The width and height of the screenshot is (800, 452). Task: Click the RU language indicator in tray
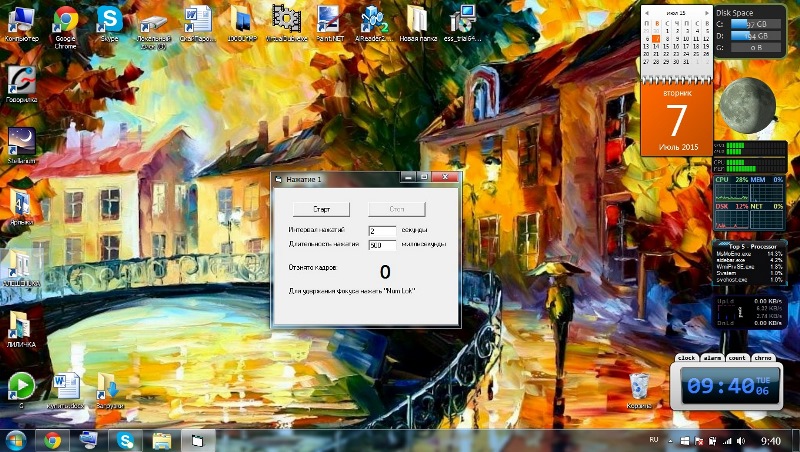[x=654, y=439]
